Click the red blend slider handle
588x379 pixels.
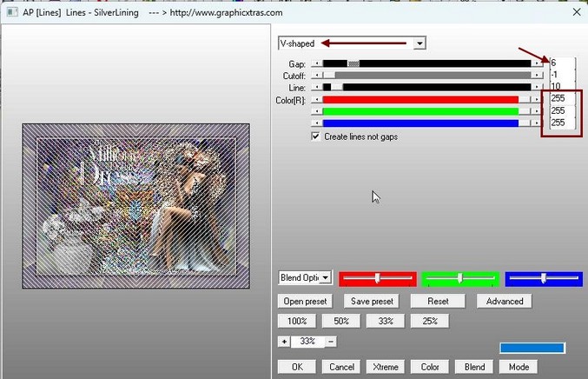377,278
